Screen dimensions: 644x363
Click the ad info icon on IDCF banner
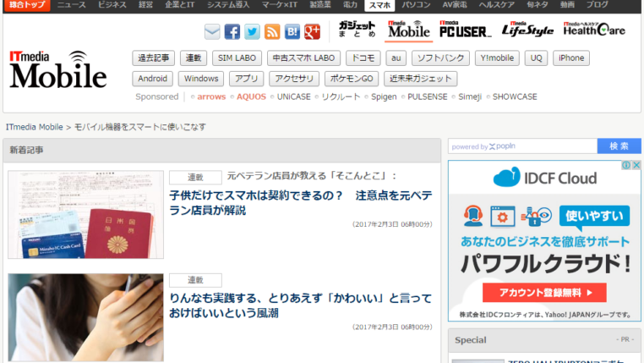pyautogui.click(x=626, y=165)
